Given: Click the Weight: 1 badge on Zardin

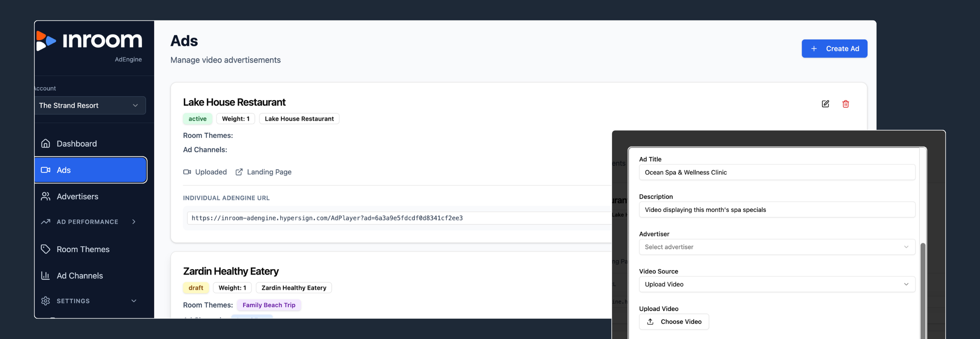Looking at the screenshot, I should pyautogui.click(x=232, y=288).
